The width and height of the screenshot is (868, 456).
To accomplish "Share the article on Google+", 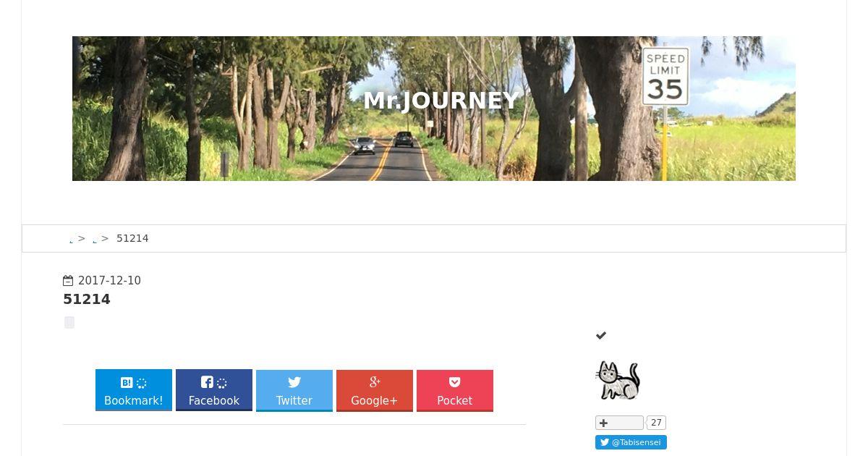I will (x=375, y=390).
